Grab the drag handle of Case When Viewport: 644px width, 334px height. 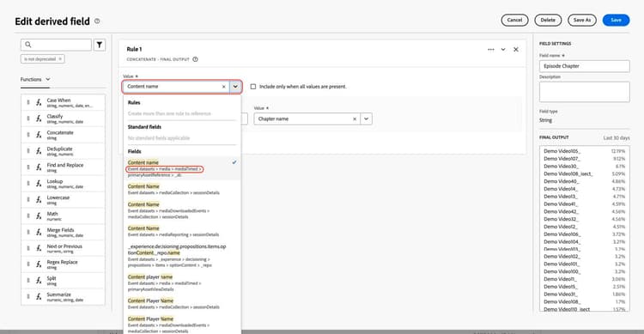point(28,102)
